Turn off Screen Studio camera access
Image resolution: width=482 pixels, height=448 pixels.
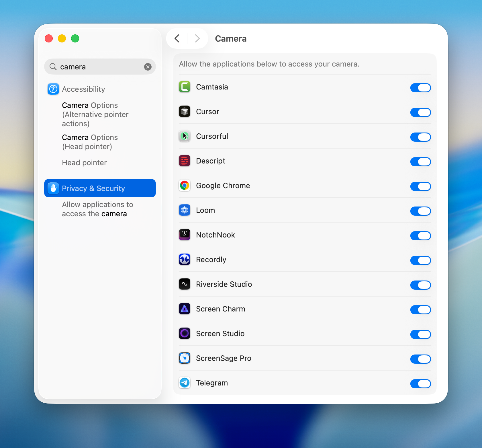[x=420, y=334]
